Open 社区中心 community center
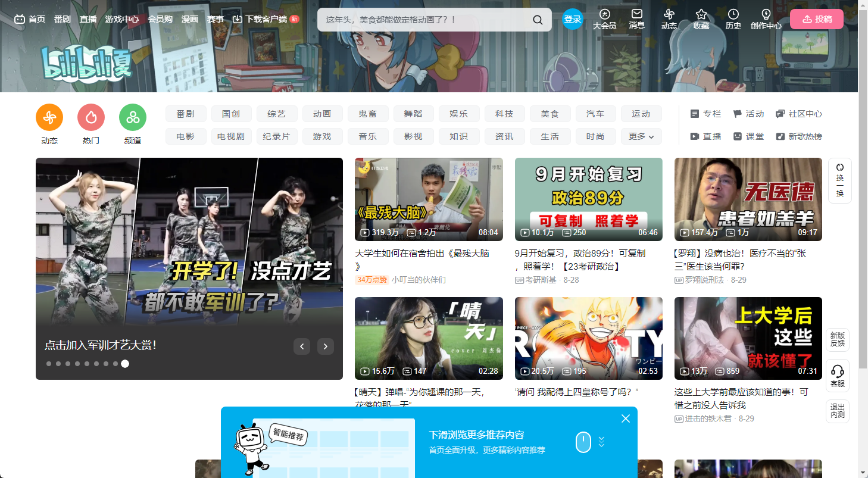The image size is (868, 478). 799,114
